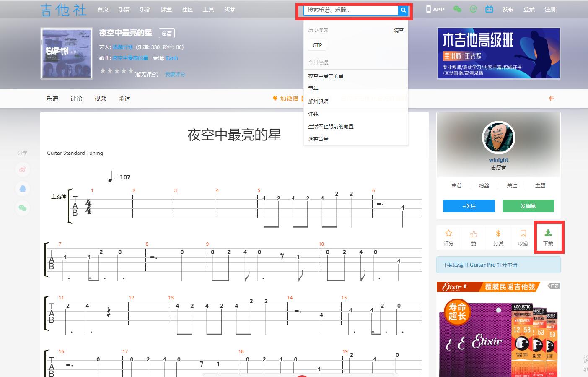The width and height of the screenshot is (588, 377).
Task: Click the dollar 打赏 (tip) icon
Action: coord(498,237)
